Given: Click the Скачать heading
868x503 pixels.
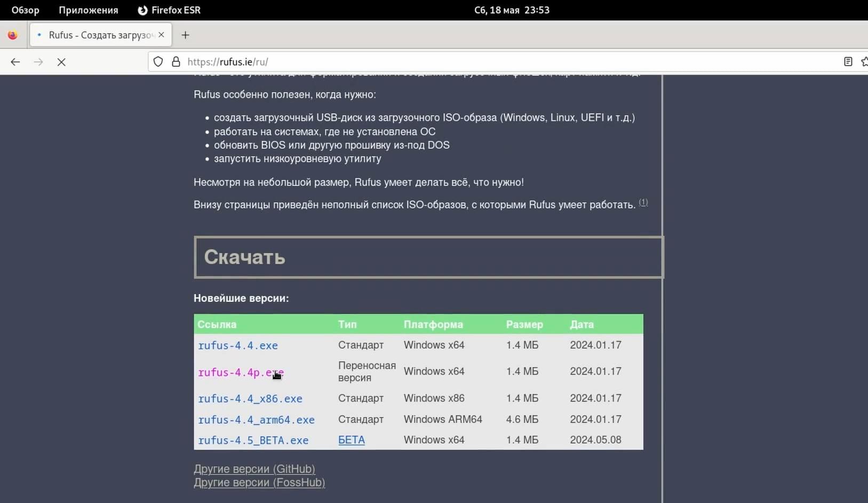Looking at the screenshot, I should pos(245,257).
